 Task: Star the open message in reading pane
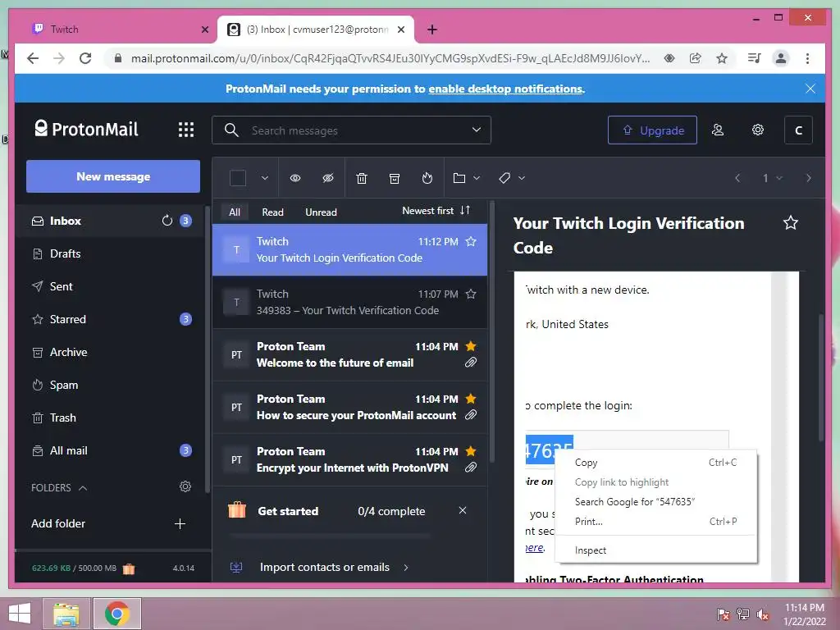click(x=791, y=223)
